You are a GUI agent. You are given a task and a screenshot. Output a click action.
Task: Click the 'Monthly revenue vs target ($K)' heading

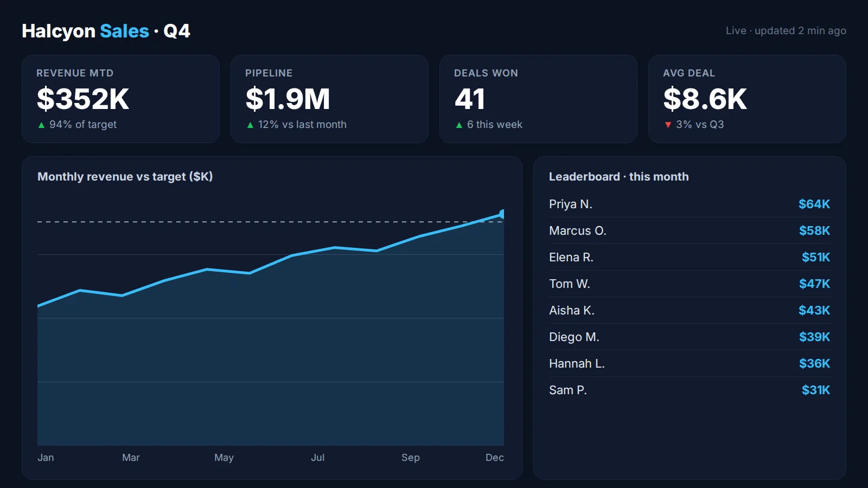coord(125,177)
